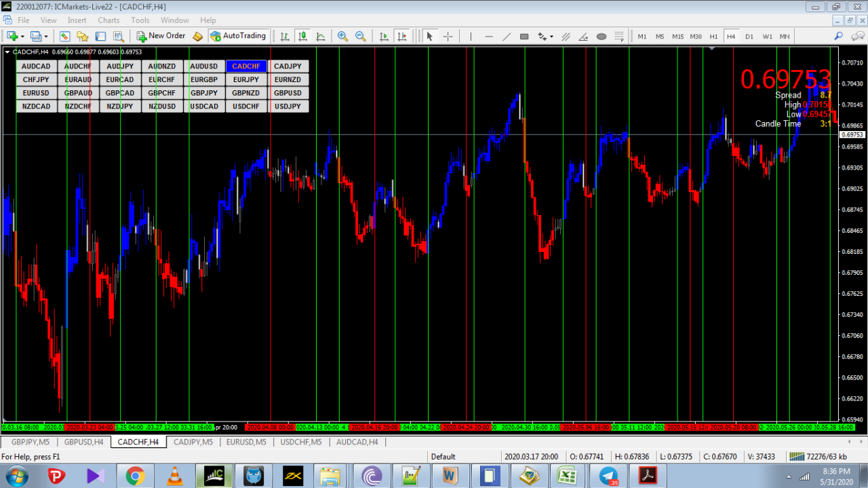This screenshot has width=868, height=488.
Task: Switch to D1 timeframe
Action: tap(749, 37)
